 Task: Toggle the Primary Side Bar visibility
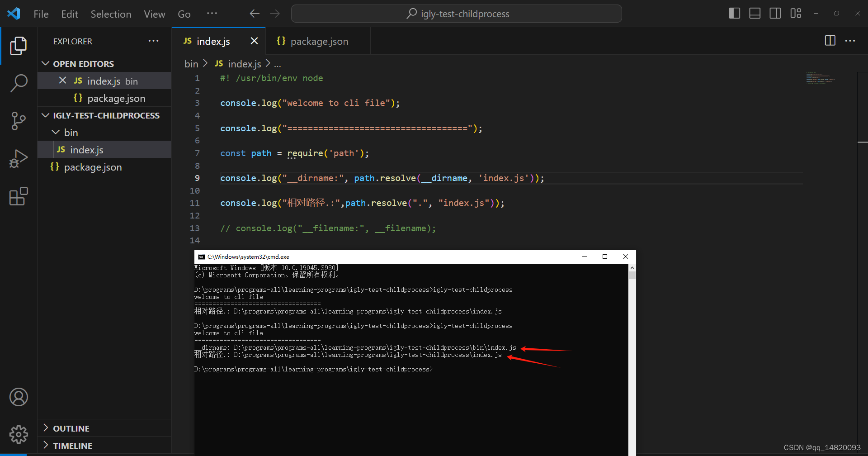734,13
